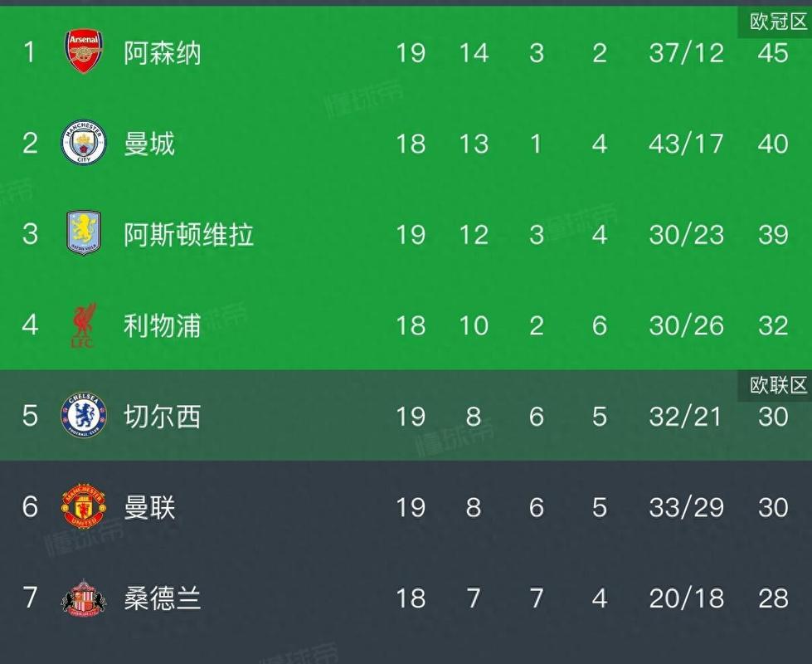Select the 曼联 team name
Viewport: 812px width, 664px height.
tap(149, 507)
